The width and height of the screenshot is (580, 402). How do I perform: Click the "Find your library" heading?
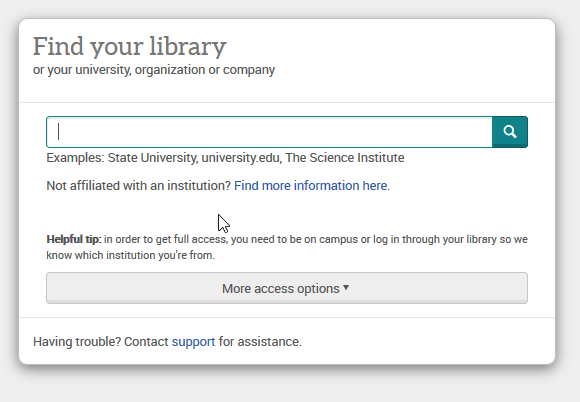(129, 47)
